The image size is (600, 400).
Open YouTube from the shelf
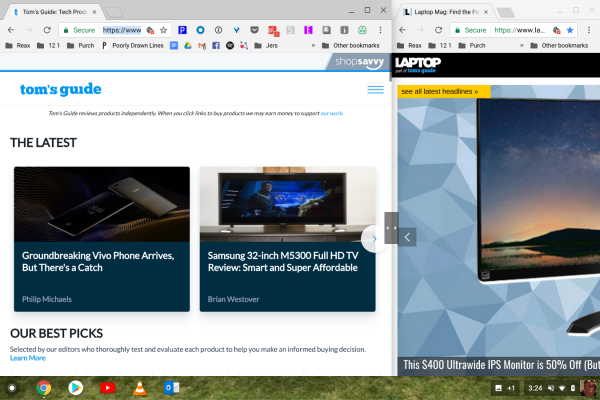tap(108, 388)
